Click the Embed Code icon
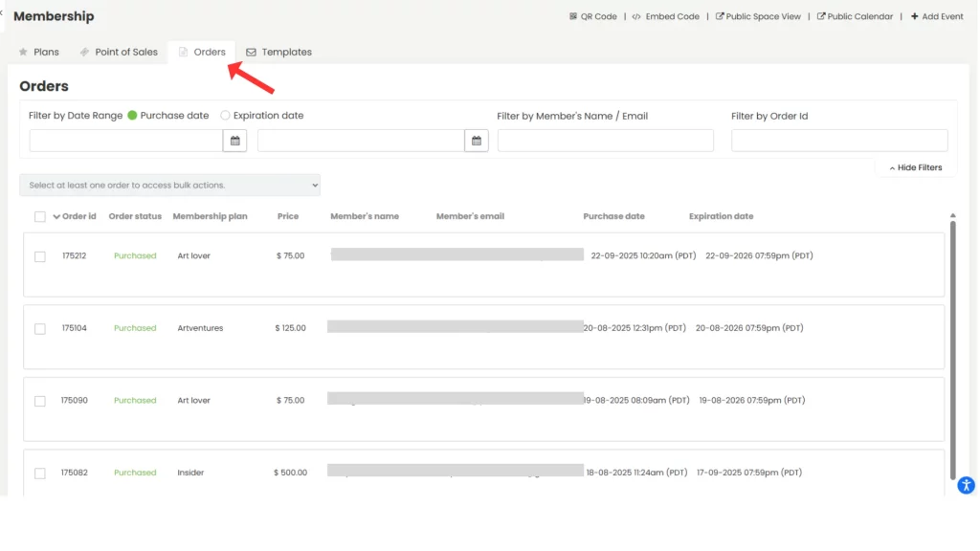 click(x=637, y=16)
